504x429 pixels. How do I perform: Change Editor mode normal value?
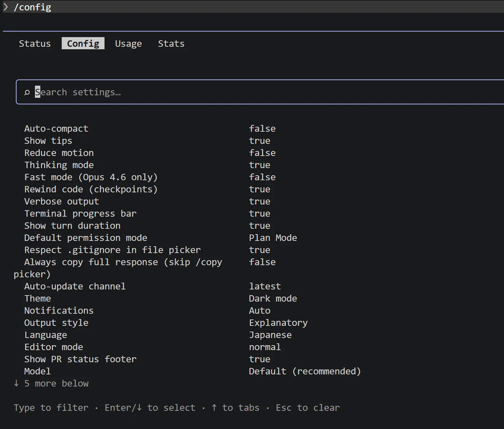coord(265,347)
